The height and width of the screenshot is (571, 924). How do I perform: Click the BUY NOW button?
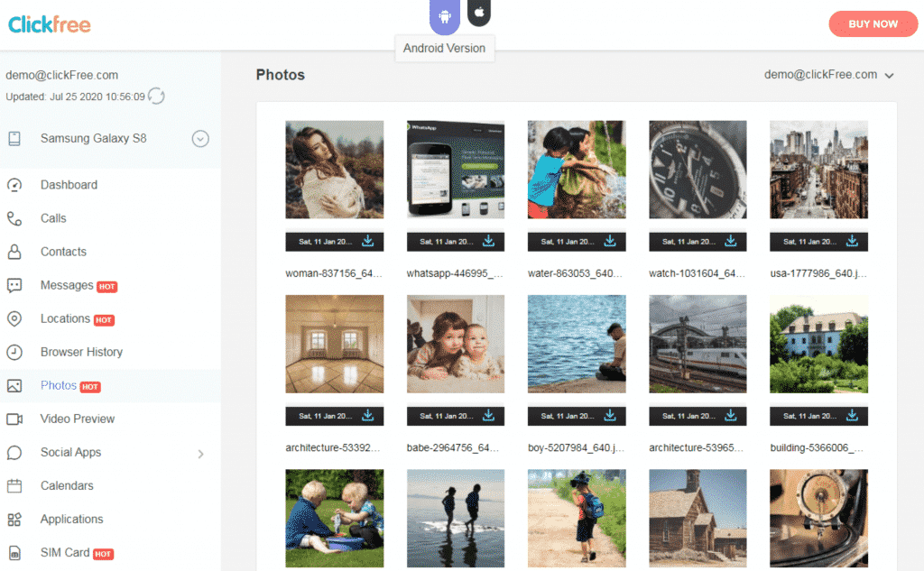(873, 24)
